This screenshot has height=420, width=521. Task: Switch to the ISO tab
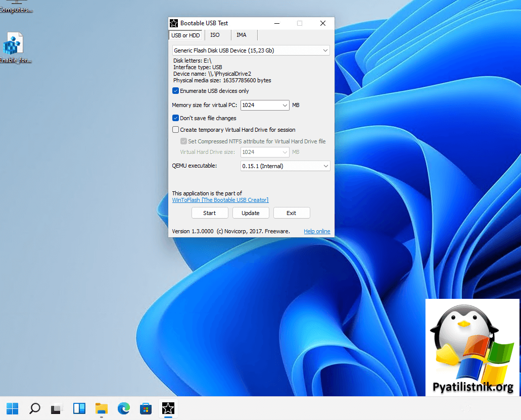[215, 35]
